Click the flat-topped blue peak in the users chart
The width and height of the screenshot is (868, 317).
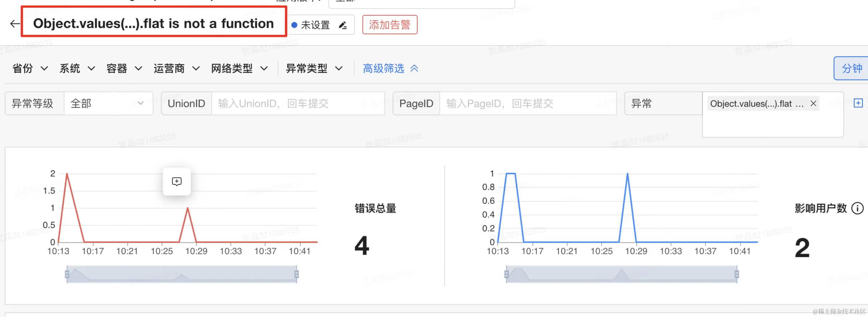(510, 174)
